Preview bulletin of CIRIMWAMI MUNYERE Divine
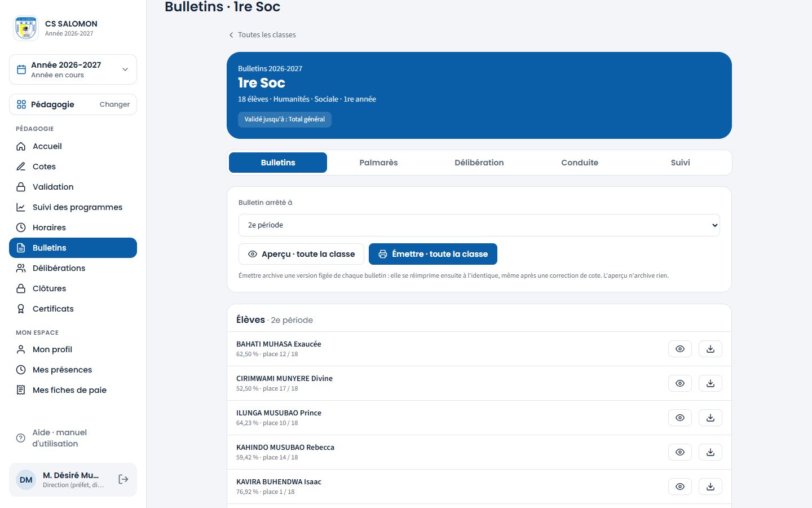812x508 pixels. [680, 383]
